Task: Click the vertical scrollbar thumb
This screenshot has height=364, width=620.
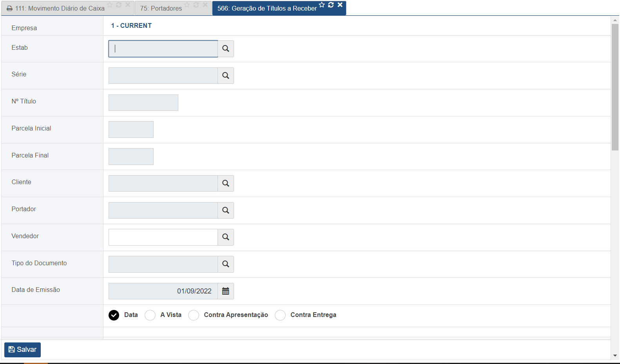Action: 615,87
